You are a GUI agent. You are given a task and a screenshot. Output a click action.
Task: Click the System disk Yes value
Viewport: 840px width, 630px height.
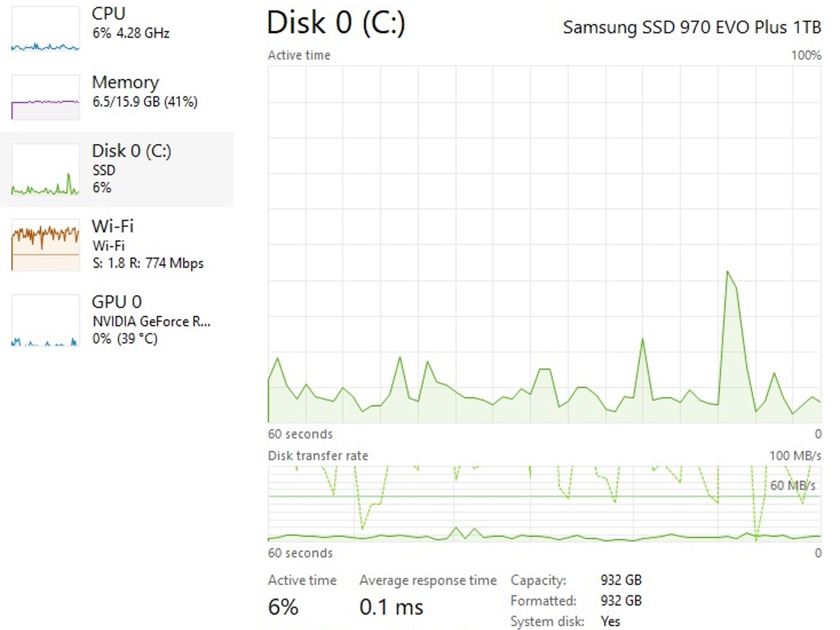[x=610, y=621]
